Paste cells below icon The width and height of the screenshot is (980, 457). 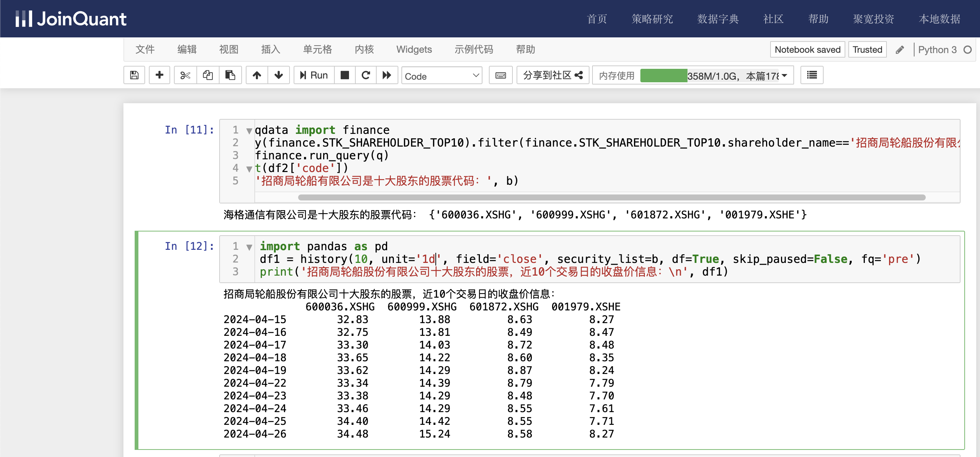coord(230,75)
